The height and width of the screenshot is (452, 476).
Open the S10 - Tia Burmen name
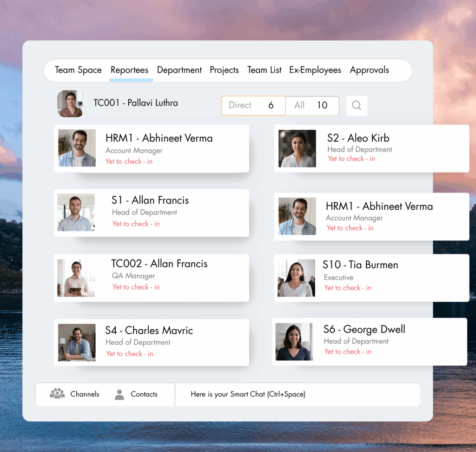click(x=360, y=265)
